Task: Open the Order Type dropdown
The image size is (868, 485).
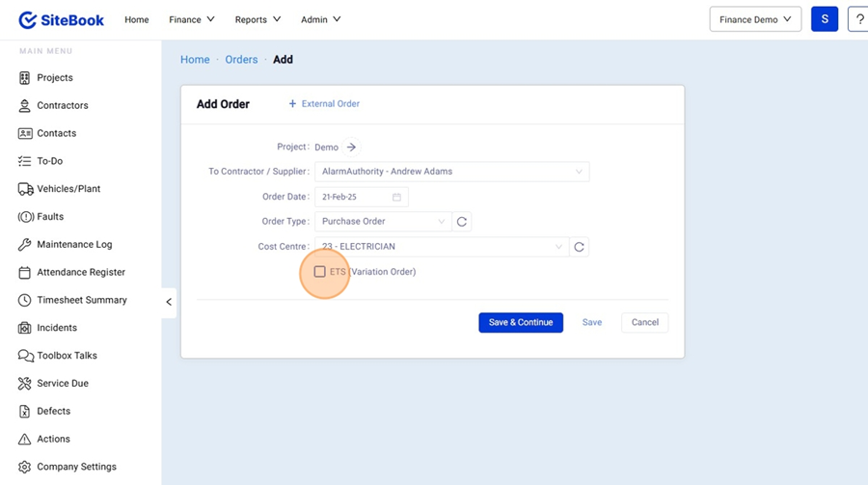Action: click(x=383, y=222)
